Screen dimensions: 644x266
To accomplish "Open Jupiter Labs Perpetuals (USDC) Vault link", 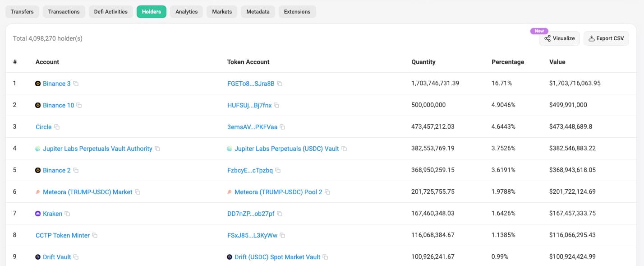I will [x=286, y=149].
